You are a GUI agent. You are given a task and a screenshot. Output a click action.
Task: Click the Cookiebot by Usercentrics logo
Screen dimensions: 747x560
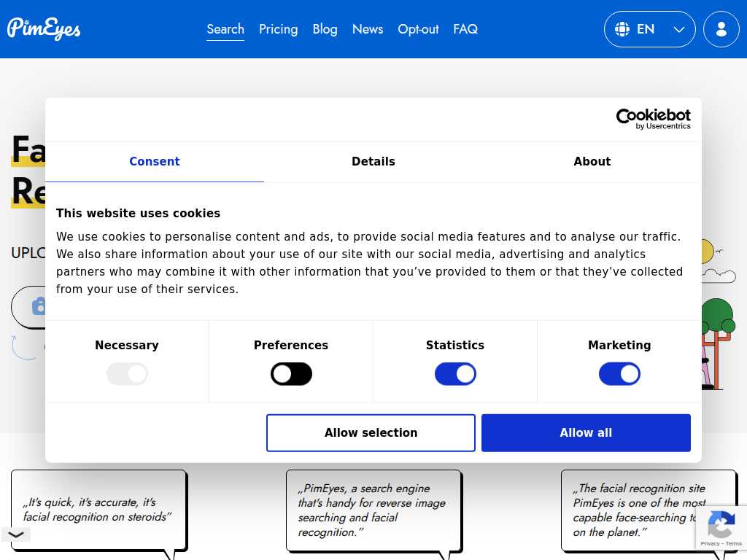[653, 119]
